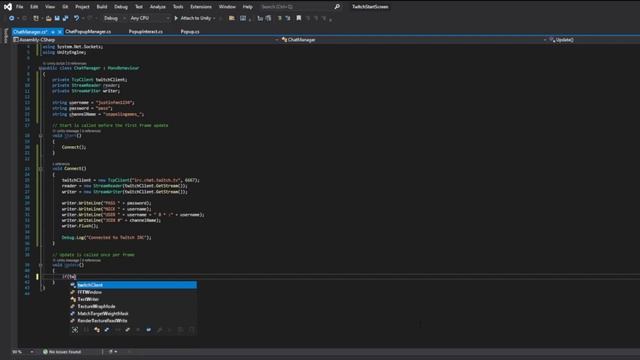Toggle the orange class filter in IntelliSense
This screenshot has height=360, width=640.
pos(96,330)
